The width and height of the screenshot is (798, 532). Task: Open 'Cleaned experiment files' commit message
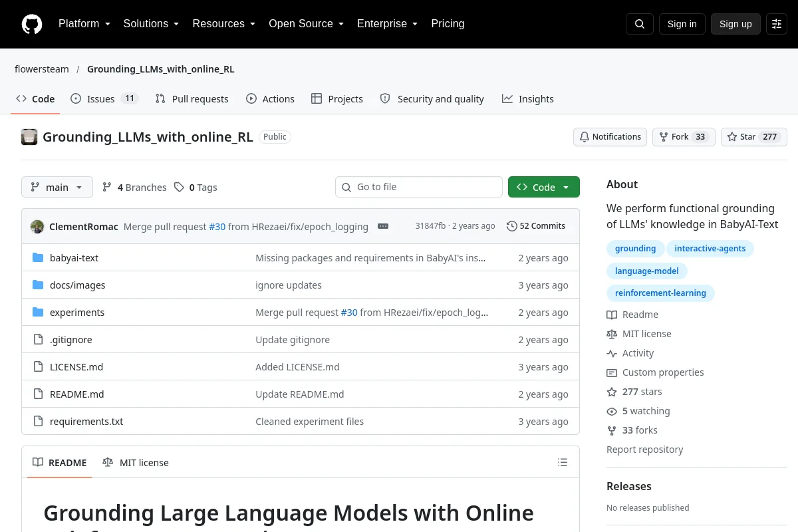(x=310, y=422)
